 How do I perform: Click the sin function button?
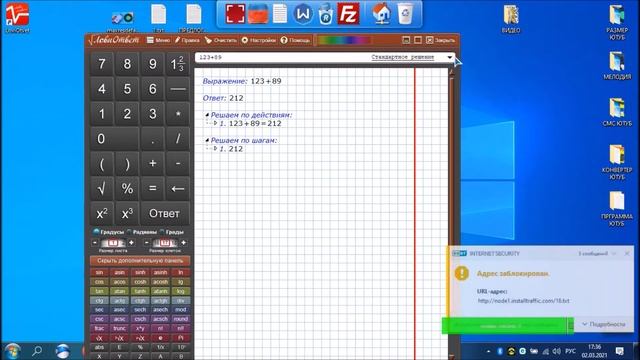click(99, 272)
